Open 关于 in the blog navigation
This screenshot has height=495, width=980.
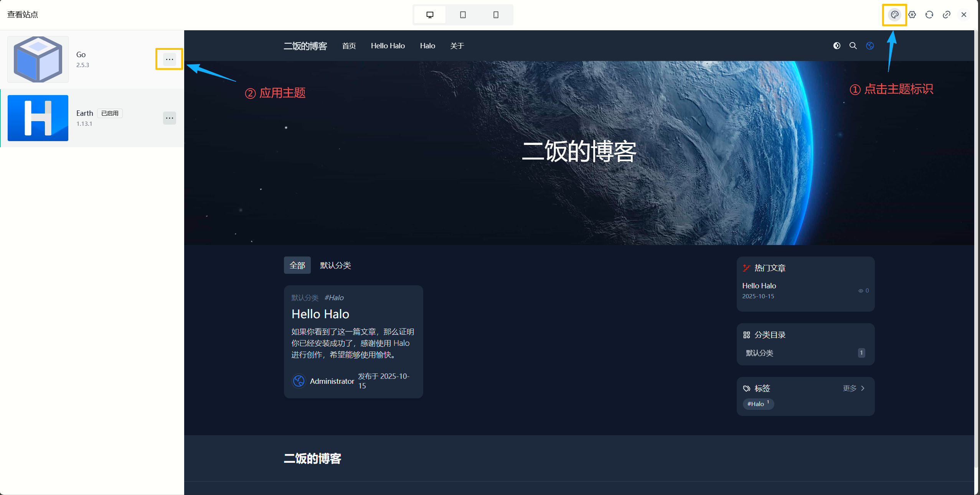pos(457,46)
